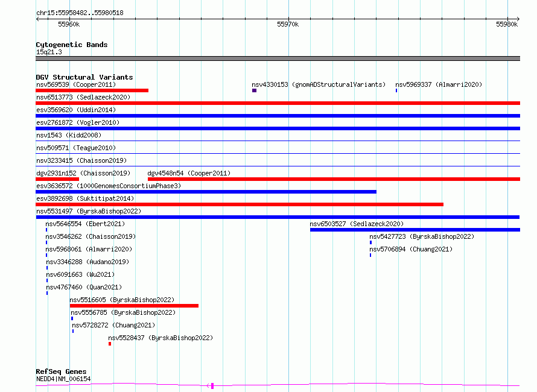Click the blue bar of esv3569620
The width and height of the screenshot is (537, 392).
coord(278,116)
